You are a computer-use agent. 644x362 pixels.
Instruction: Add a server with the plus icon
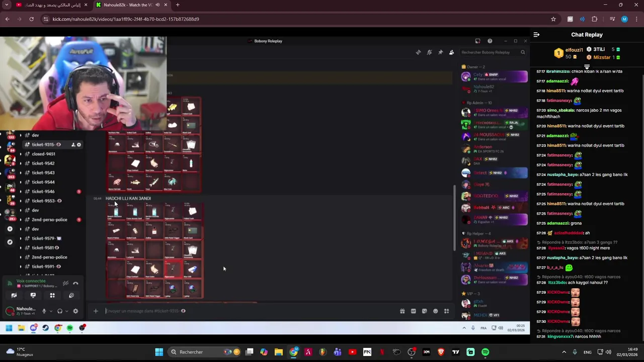(x=10, y=229)
